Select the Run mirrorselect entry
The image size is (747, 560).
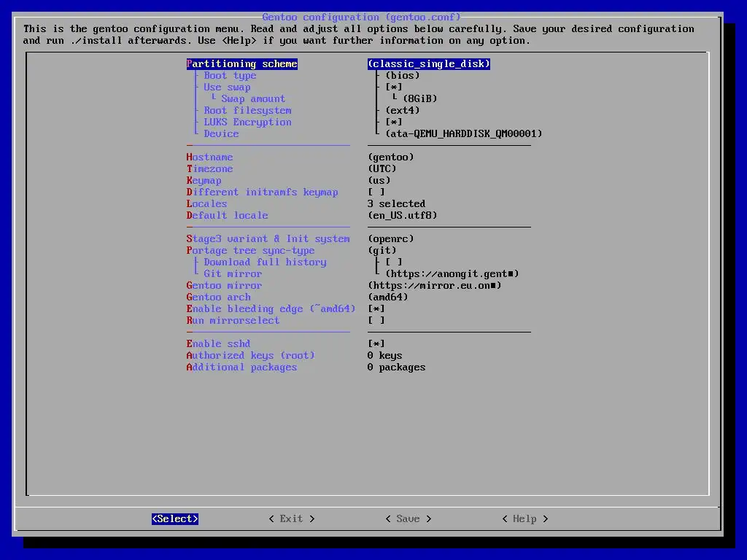[x=233, y=321]
